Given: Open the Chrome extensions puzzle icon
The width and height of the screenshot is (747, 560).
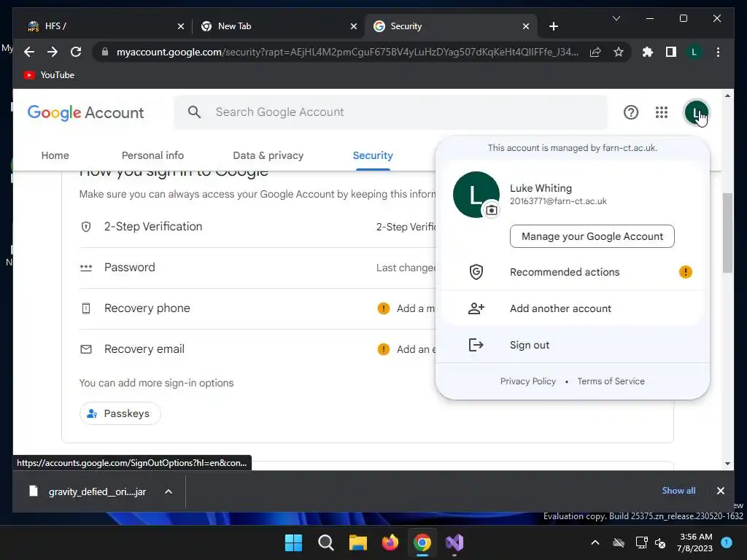Looking at the screenshot, I should (648, 52).
